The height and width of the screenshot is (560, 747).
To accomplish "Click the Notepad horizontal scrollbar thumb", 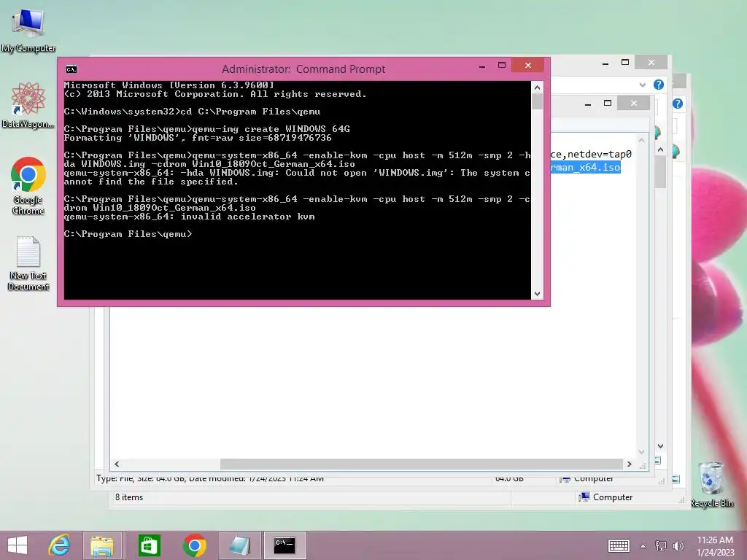I will 421,464.
